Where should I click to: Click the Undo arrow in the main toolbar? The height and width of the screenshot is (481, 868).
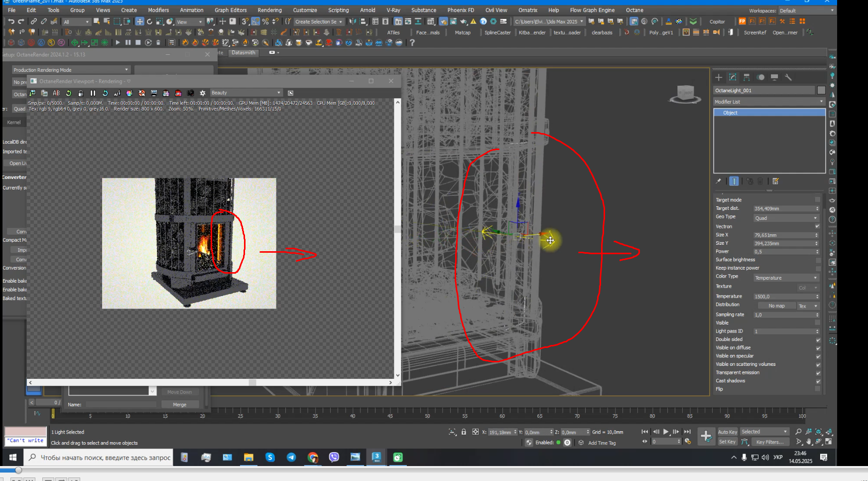[x=11, y=21]
